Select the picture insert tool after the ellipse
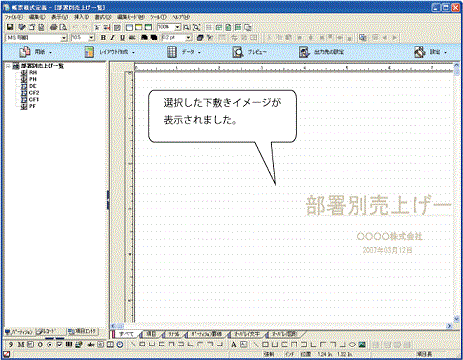 362,345
